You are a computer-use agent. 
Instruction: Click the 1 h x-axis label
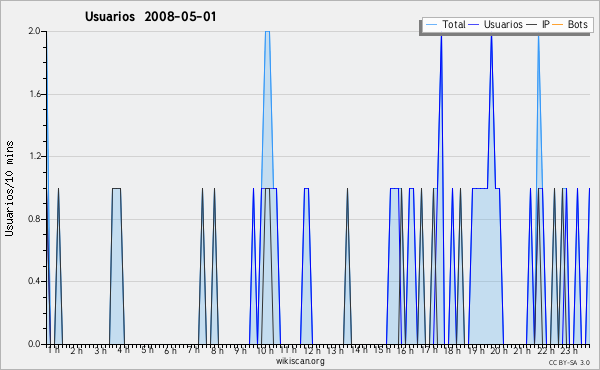[x=54, y=350]
